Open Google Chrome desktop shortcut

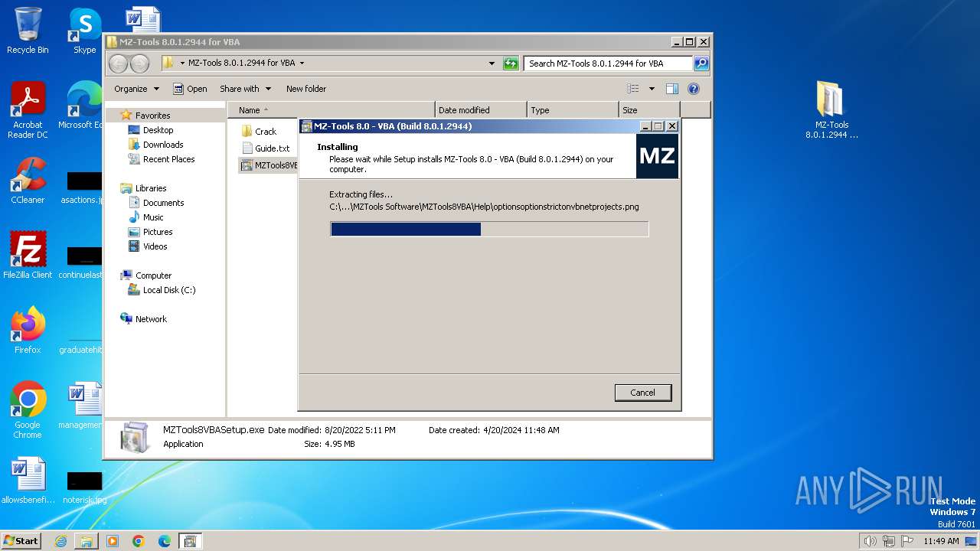pos(28,410)
